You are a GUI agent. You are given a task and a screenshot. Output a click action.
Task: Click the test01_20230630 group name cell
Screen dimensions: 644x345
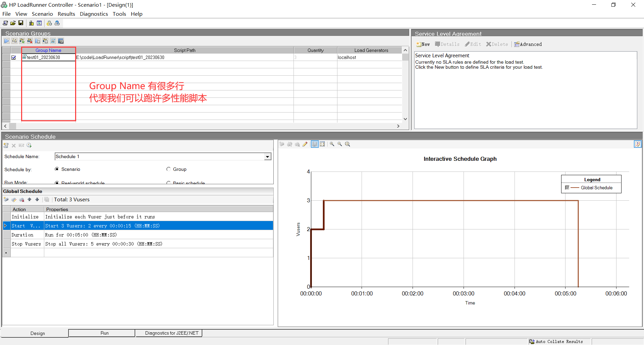48,57
